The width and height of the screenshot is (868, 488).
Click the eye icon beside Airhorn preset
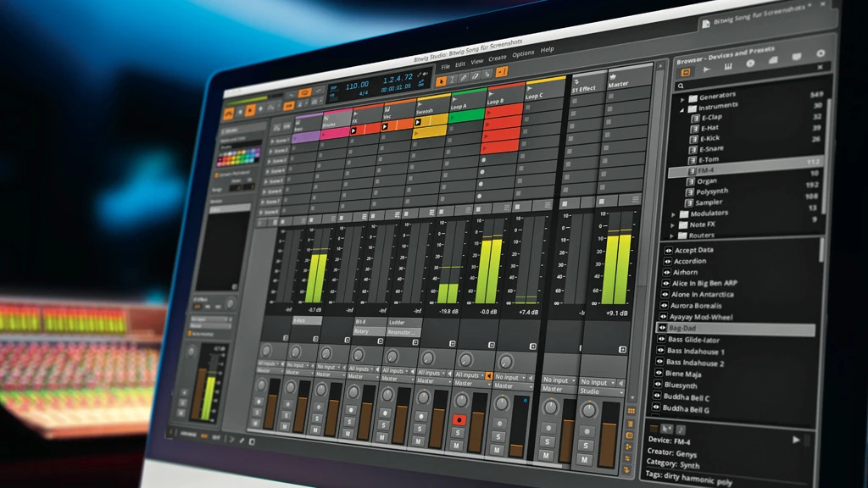(x=667, y=273)
